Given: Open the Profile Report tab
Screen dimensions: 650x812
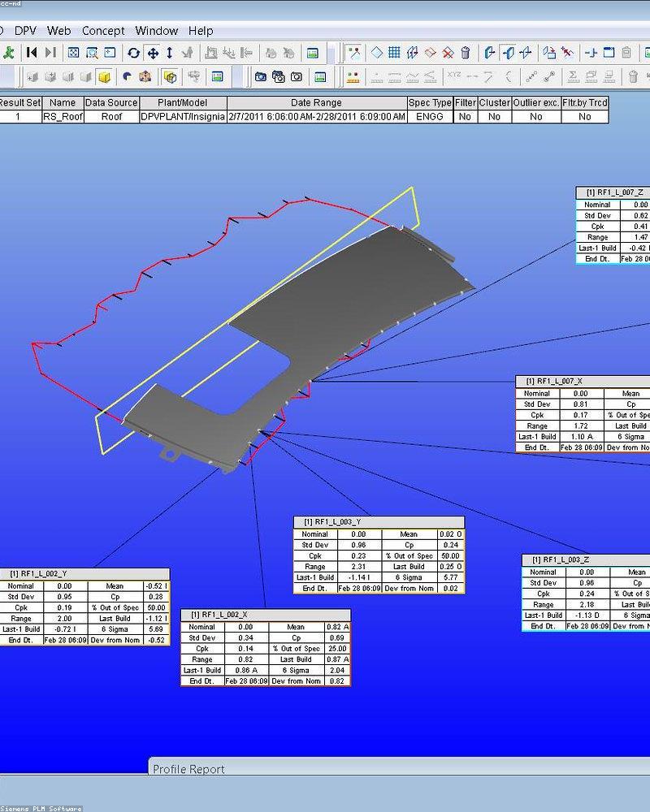Looking at the screenshot, I should [188, 769].
